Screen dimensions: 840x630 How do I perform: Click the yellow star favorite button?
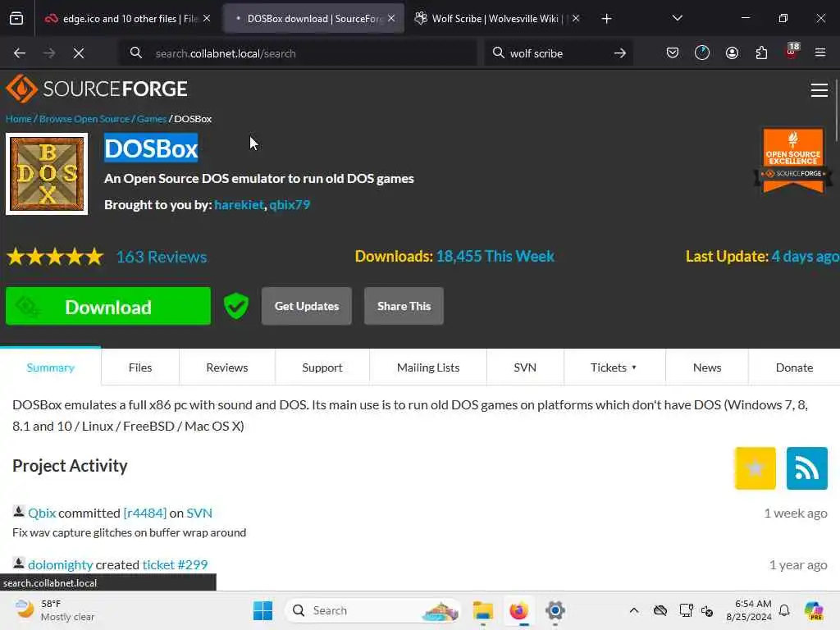(x=755, y=468)
